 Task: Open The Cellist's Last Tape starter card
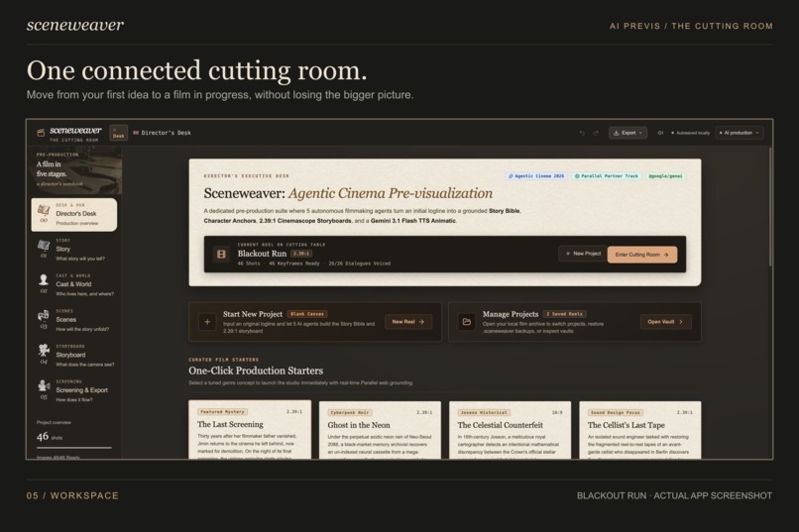pos(640,430)
